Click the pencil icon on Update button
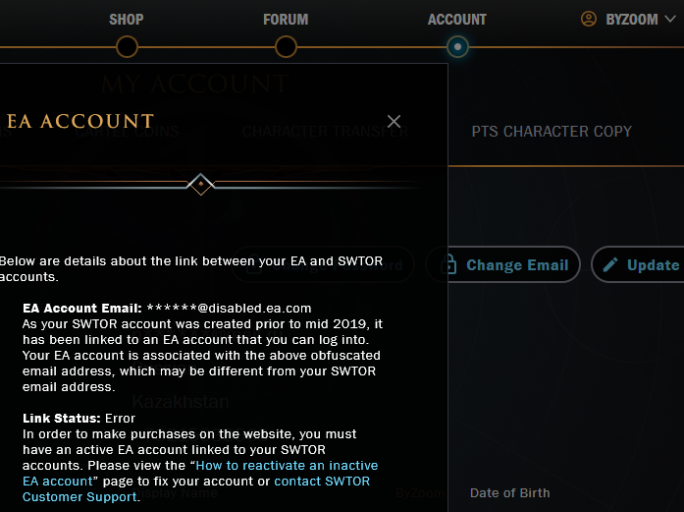 [610, 265]
